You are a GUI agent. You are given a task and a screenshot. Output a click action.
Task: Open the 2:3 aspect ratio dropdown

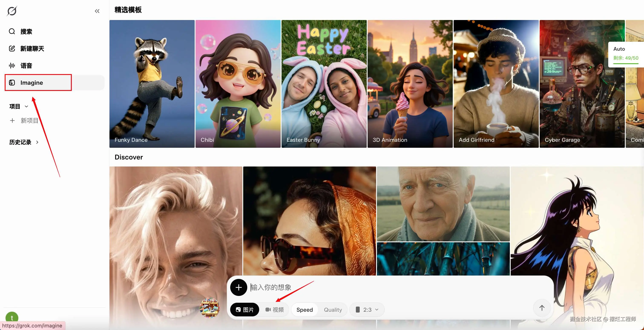(367, 310)
